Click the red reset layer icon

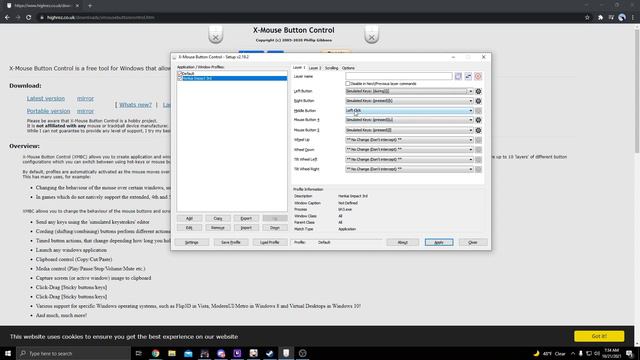click(478, 76)
